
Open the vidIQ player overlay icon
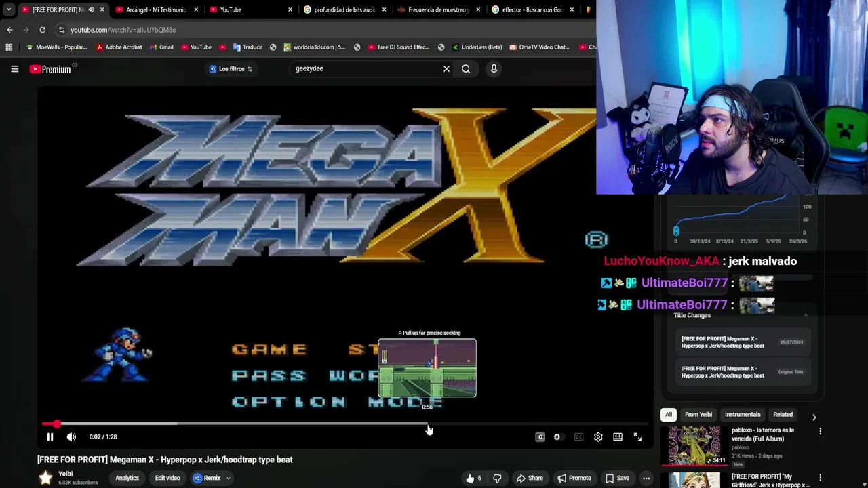point(540,437)
